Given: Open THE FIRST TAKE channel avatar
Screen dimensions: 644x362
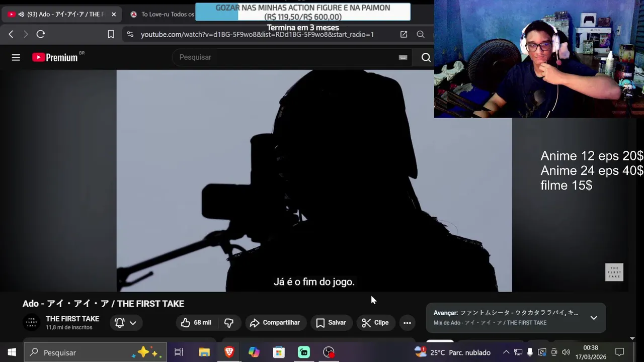Looking at the screenshot, I should click(x=31, y=323).
